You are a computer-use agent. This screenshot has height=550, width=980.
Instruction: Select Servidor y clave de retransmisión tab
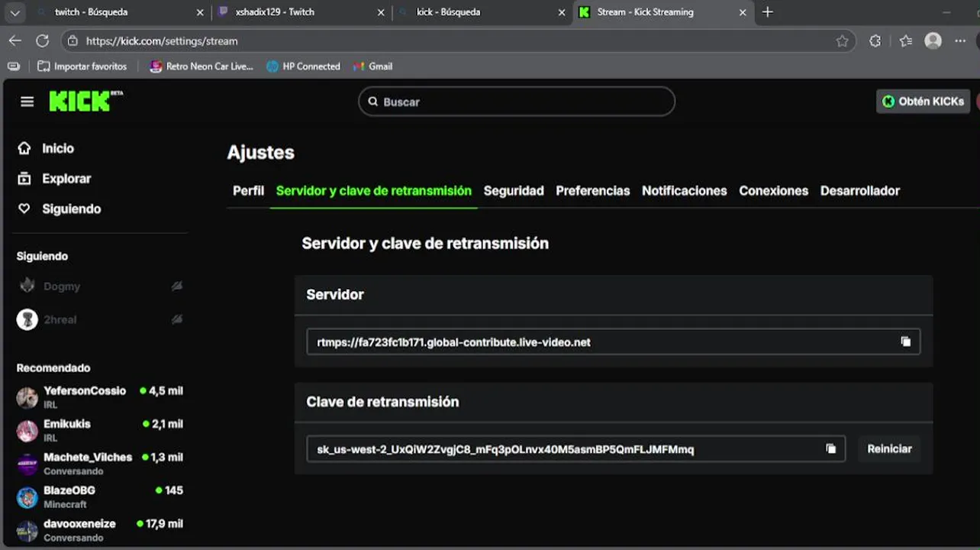(374, 191)
